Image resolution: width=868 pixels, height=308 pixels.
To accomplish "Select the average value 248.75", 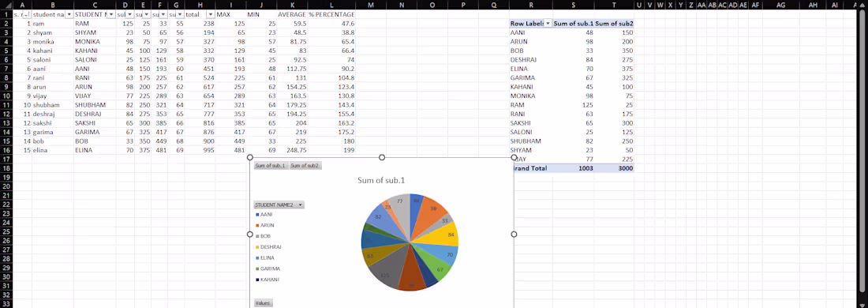I will tap(293, 150).
